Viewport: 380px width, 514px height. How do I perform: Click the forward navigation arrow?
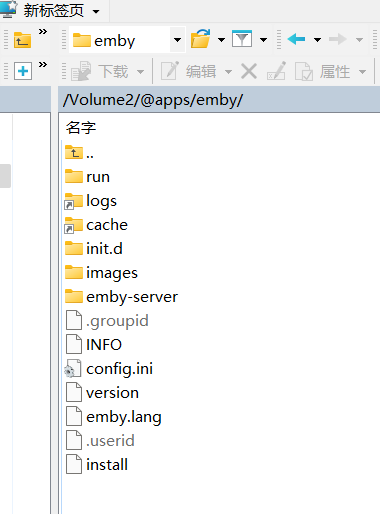[337, 39]
